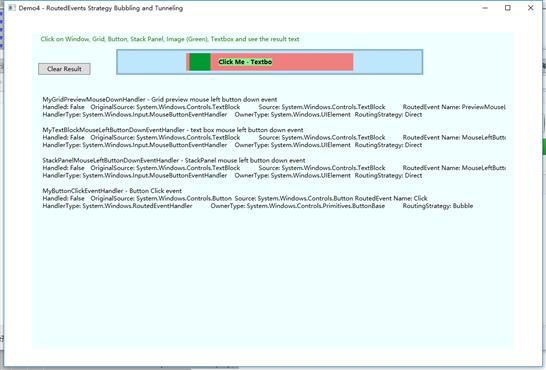546x370 pixels.
Task: Click the green instruction text at top
Action: [x=170, y=39]
